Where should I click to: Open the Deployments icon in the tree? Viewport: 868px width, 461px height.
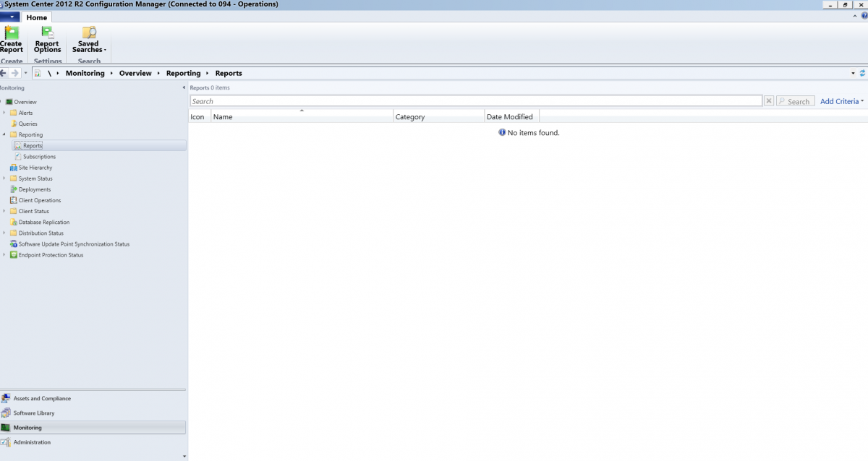13,189
